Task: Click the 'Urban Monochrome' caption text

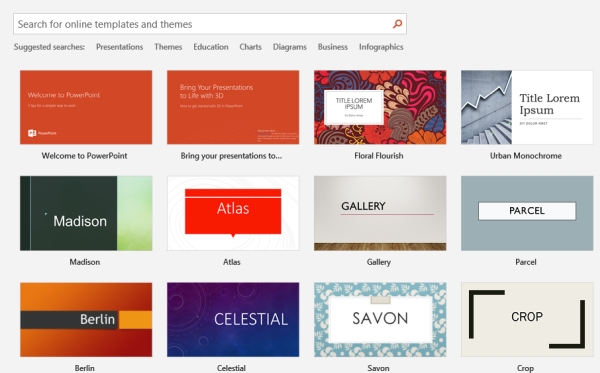Action: tap(526, 156)
